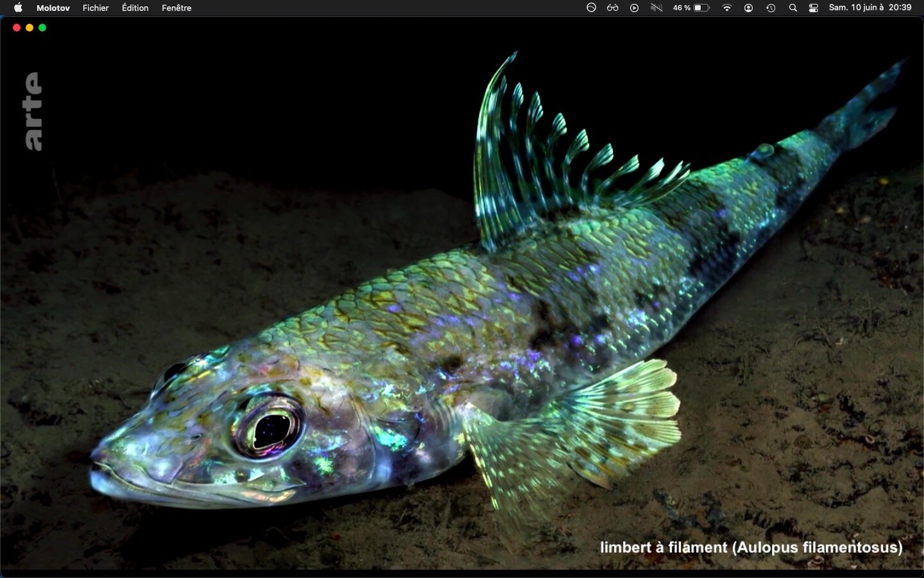Close the Molotov window with red button

17,28
